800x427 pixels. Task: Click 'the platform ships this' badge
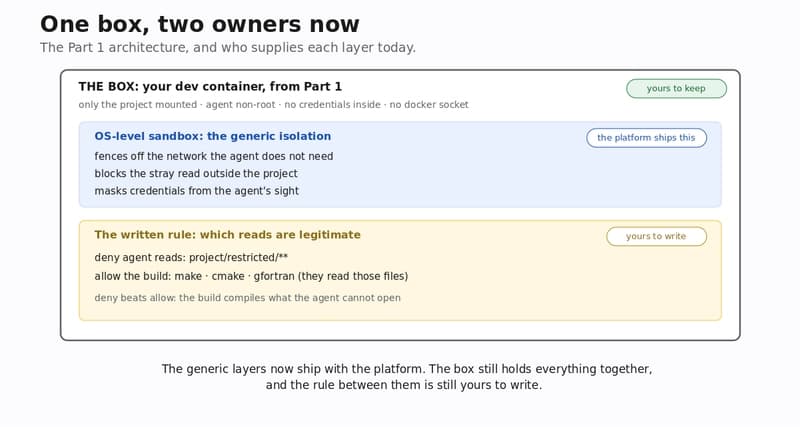646,138
